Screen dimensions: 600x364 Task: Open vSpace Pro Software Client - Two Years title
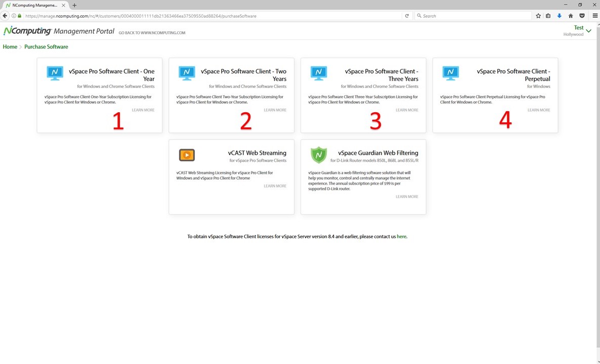(x=244, y=75)
